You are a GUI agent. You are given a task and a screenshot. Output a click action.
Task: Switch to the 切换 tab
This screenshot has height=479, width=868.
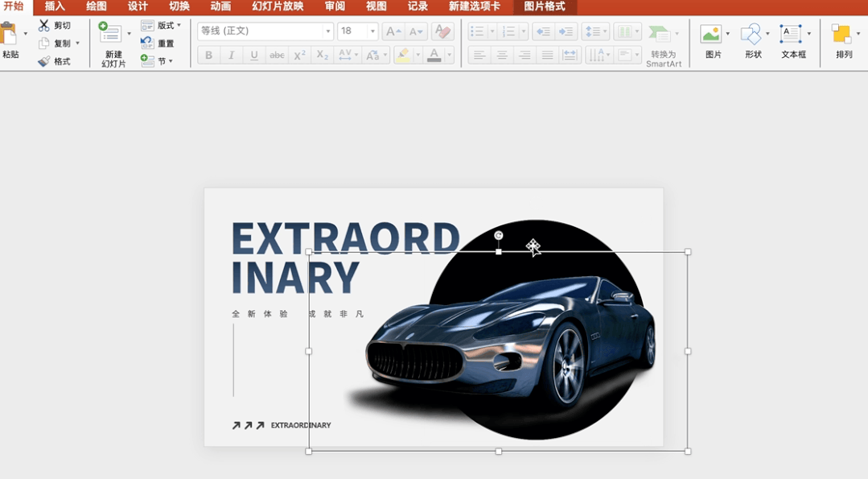pos(179,6)
